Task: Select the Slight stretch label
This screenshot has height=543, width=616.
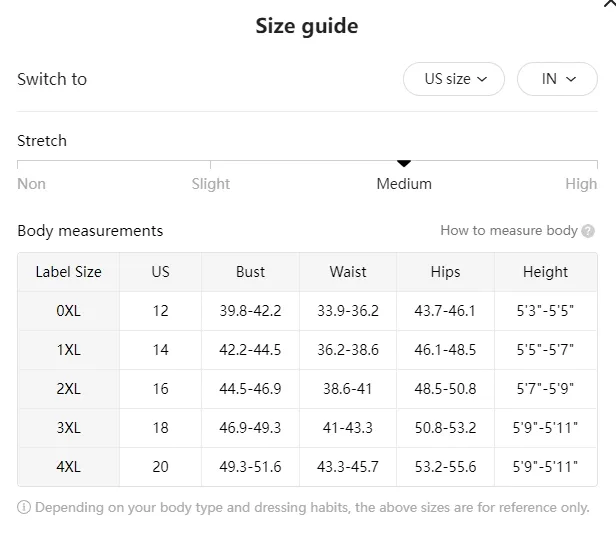Action: (211, 184)
